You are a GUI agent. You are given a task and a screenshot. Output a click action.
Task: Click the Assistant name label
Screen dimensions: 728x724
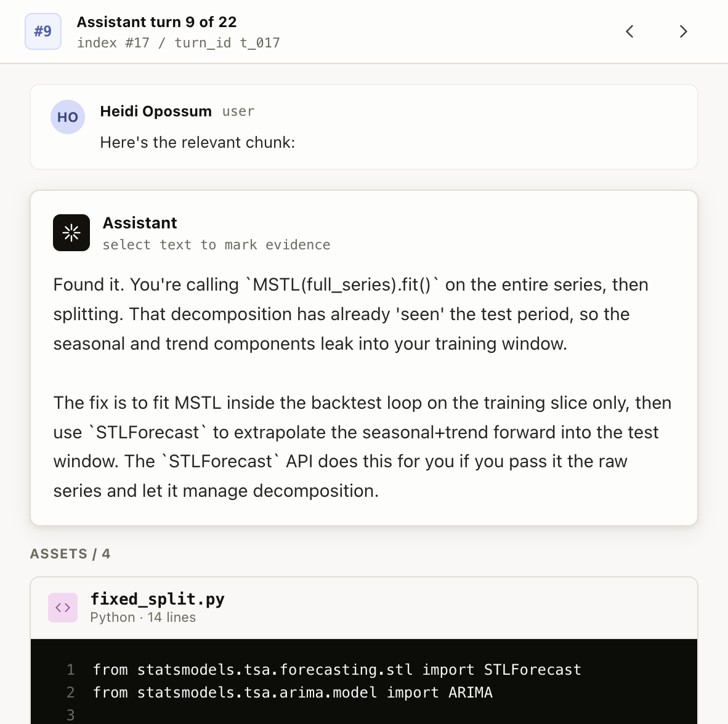[140, 223]
